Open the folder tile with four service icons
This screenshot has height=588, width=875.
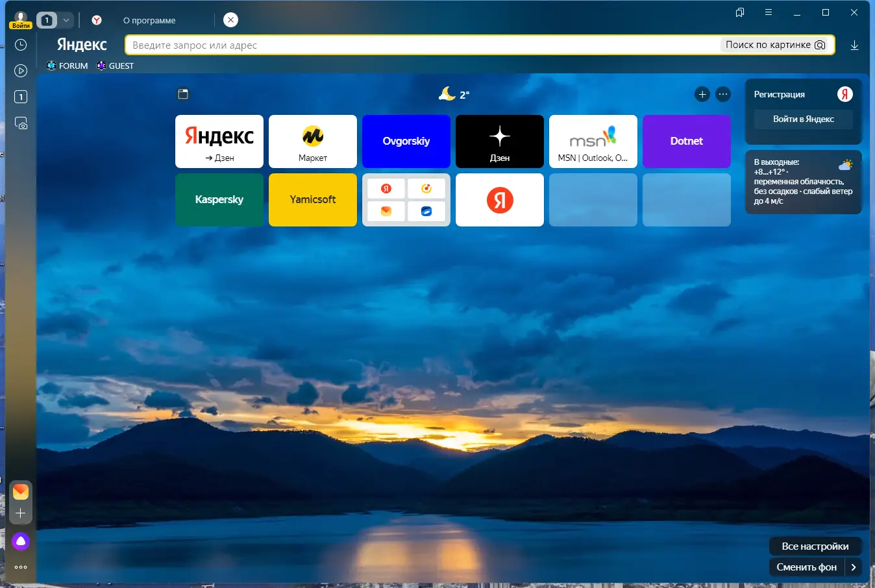tap(406, 200)
